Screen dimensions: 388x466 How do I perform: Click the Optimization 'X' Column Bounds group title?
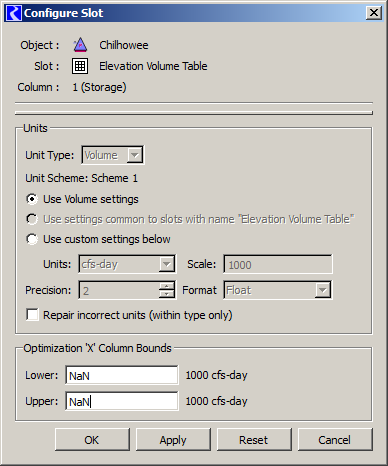click(97, 348)
